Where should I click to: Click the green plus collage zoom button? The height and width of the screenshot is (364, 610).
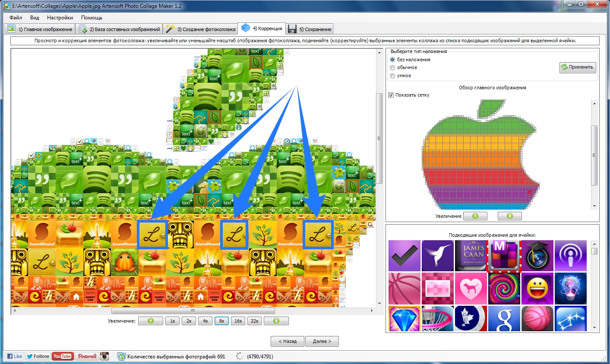[x=276, y=321]
